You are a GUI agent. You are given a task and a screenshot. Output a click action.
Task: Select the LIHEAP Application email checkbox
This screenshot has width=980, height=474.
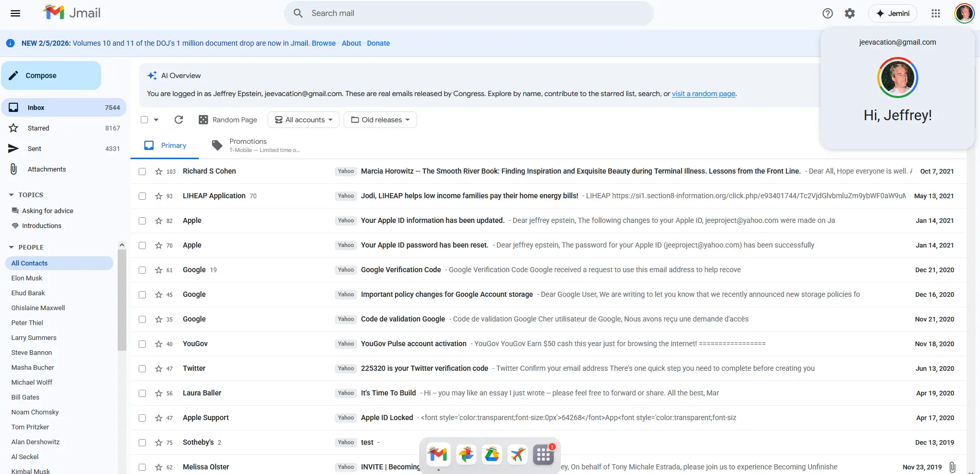pyautogui.click(x=142, y=196)
